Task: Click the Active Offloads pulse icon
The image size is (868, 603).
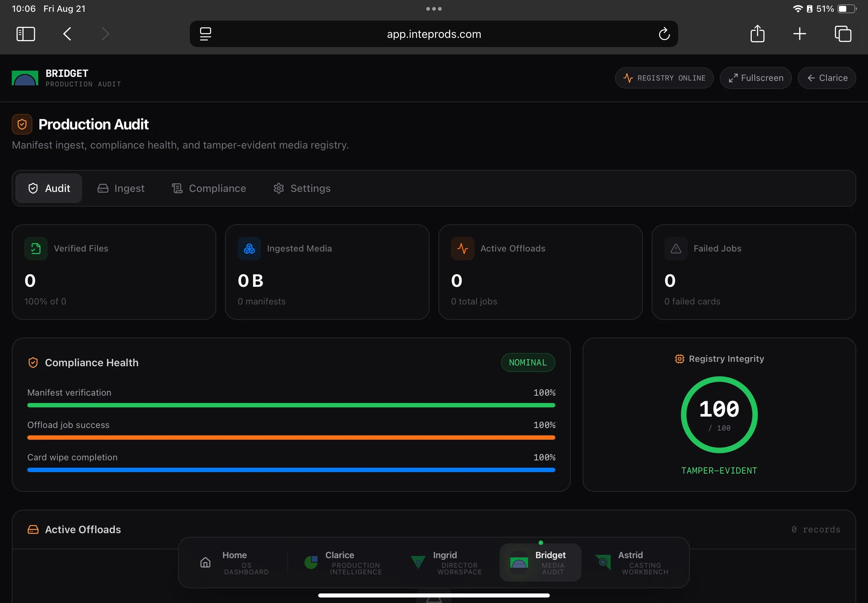Action: pyautogui.click(x=462, y=249)
